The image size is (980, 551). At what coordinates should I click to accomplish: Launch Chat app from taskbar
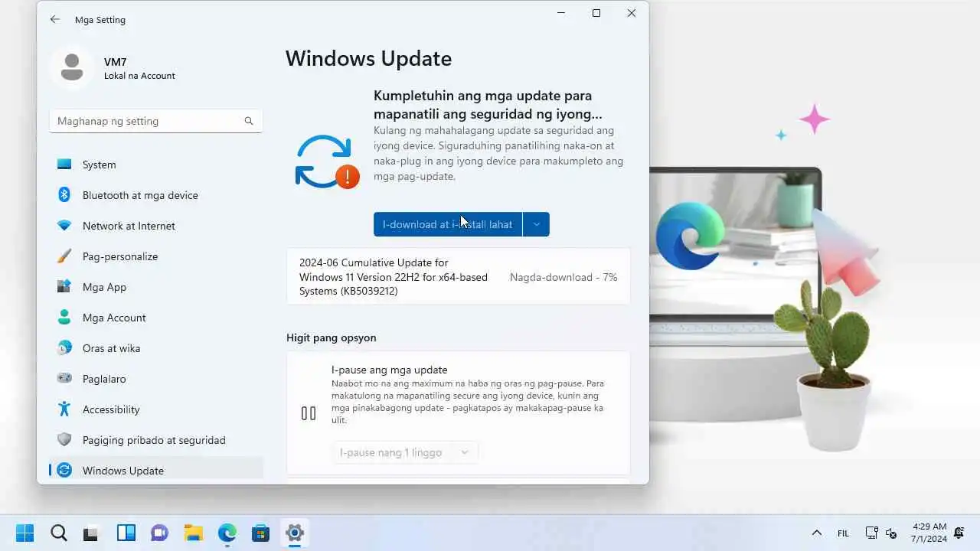pos(159,533)
